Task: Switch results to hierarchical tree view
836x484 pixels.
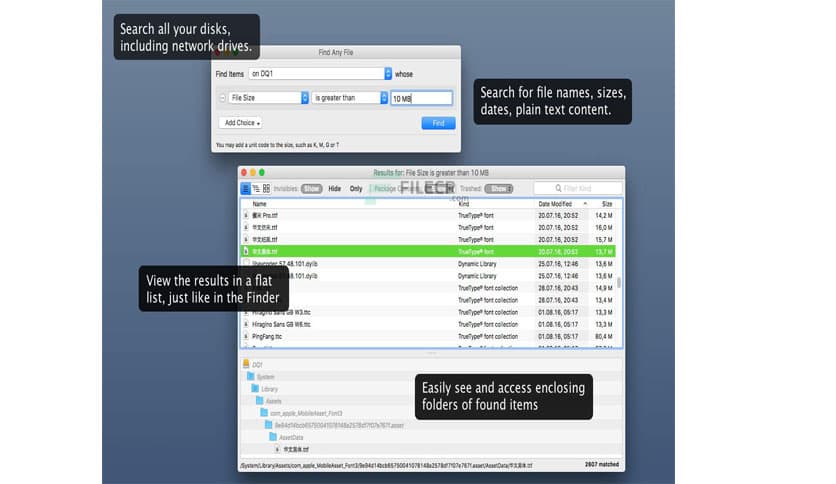Action: [x=256, y=189]
